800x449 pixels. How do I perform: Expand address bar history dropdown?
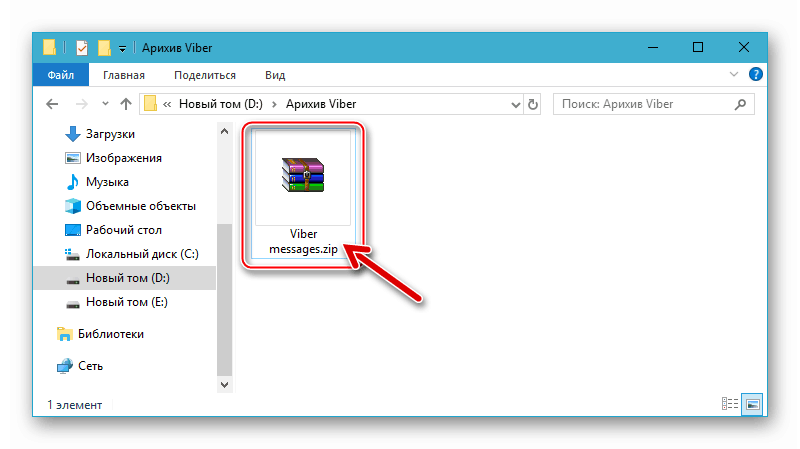[515, 105]
